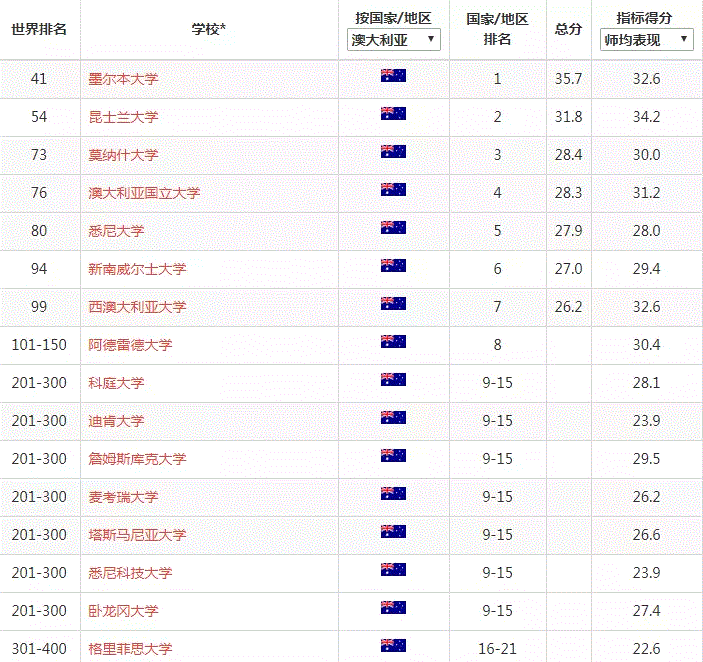Click the 国家/地区排名 column header
The width and height of the screenshot is (703, 662).
tap(497, 29)
